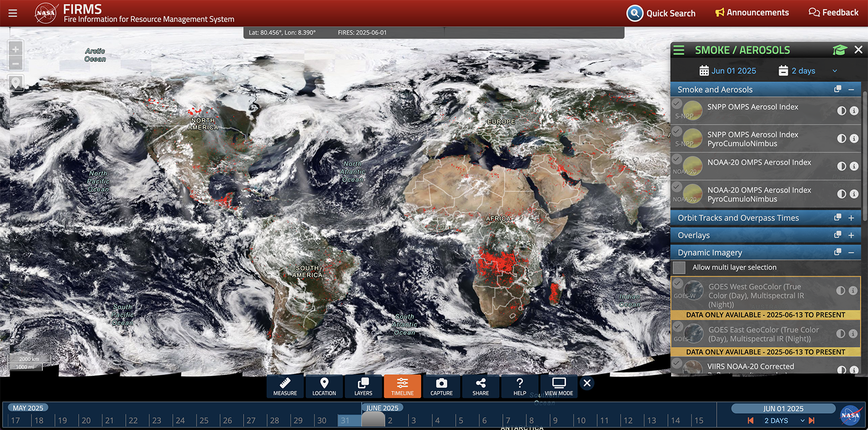Select June 5 on the timeline
The width and height of the screenshot is (868, 430).
coord(462,420)
